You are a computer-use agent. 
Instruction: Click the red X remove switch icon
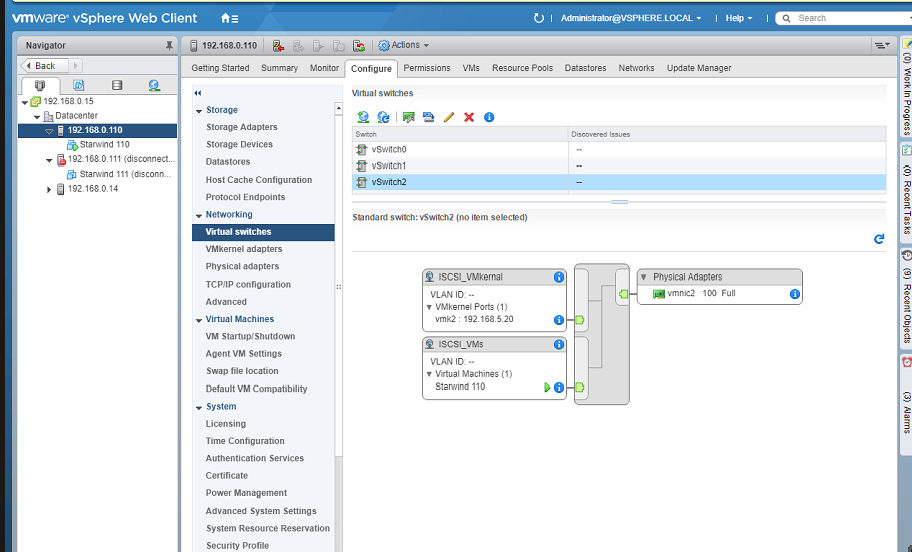[469, 117]
